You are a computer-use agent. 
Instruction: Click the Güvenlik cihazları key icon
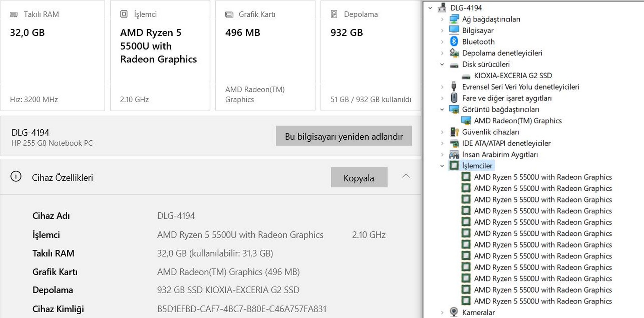(454, 132)
